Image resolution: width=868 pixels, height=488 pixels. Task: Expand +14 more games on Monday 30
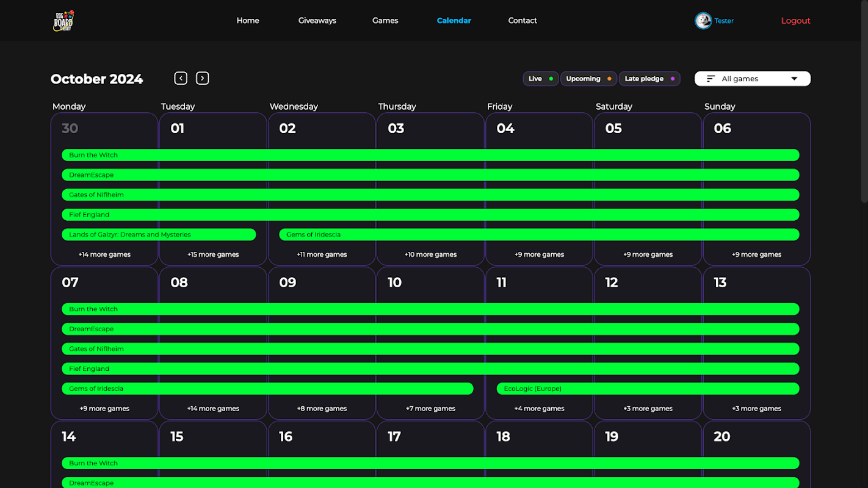click(104, 254)
